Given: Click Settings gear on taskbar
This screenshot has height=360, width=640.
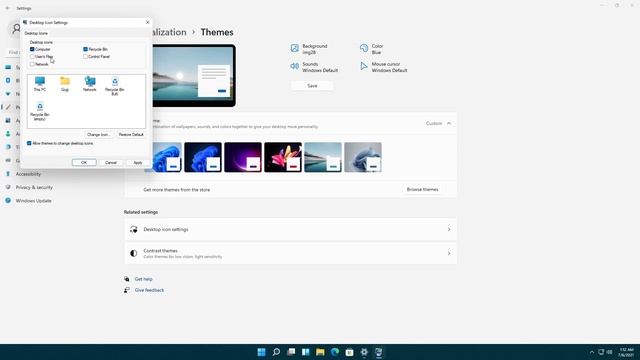Looking at the screenshot, I should click(364, 352).
